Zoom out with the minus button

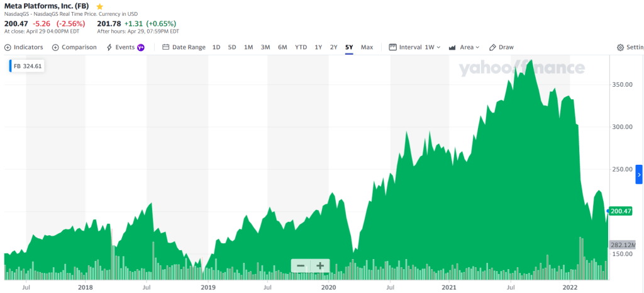click(x=301, y=265)
